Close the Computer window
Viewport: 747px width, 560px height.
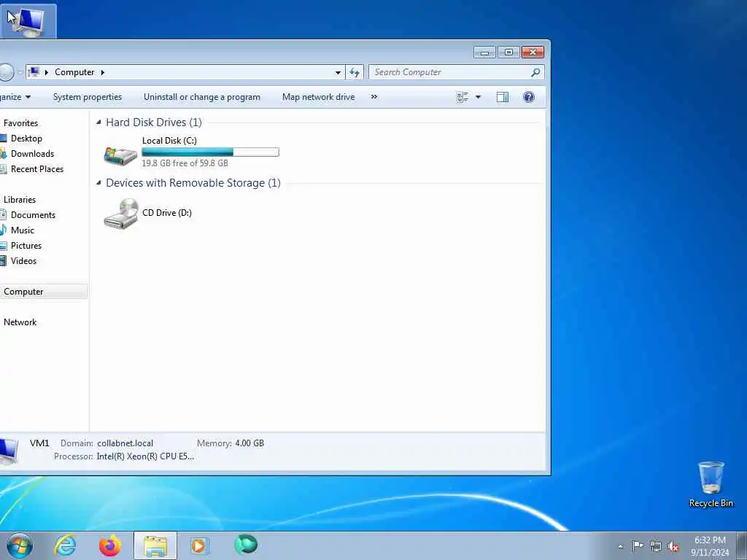click(x=533, y=52)
